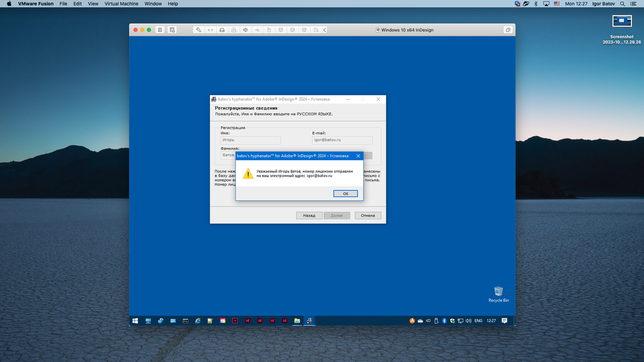Open Windows Action Center notifications icon
Viewport: 644px width, 362px height.
[504, 321]
